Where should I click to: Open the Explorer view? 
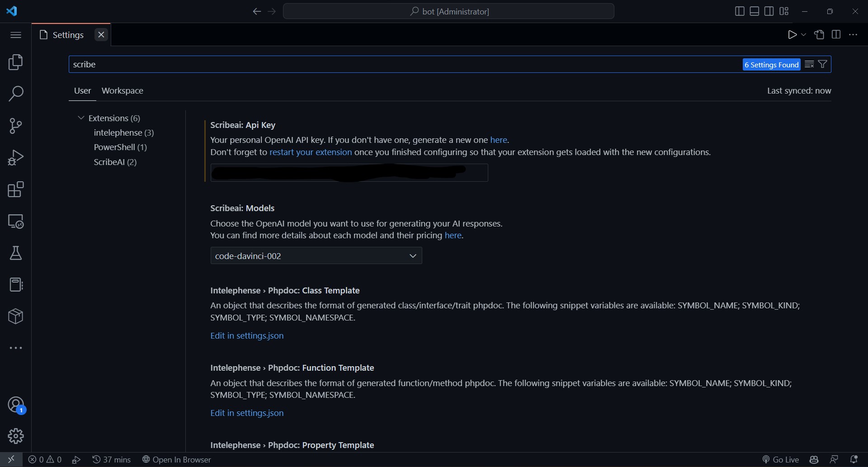[x=16, y=62]
